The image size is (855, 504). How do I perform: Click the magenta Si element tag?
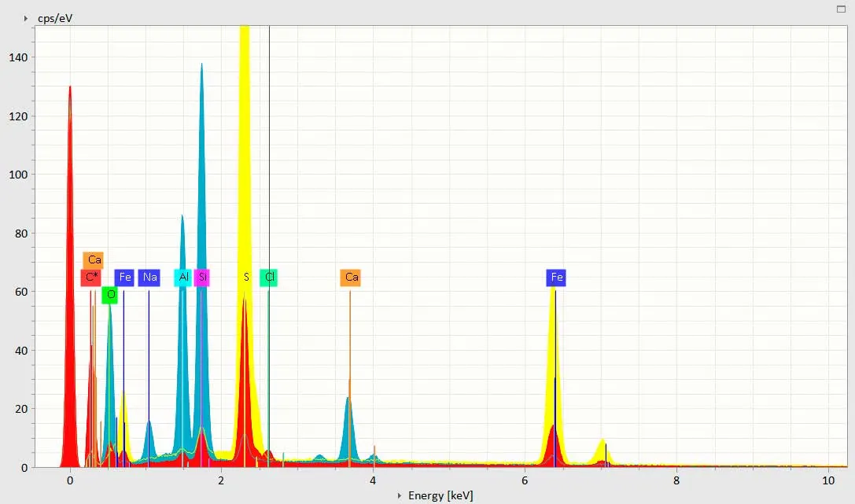(x=202, y=278)
